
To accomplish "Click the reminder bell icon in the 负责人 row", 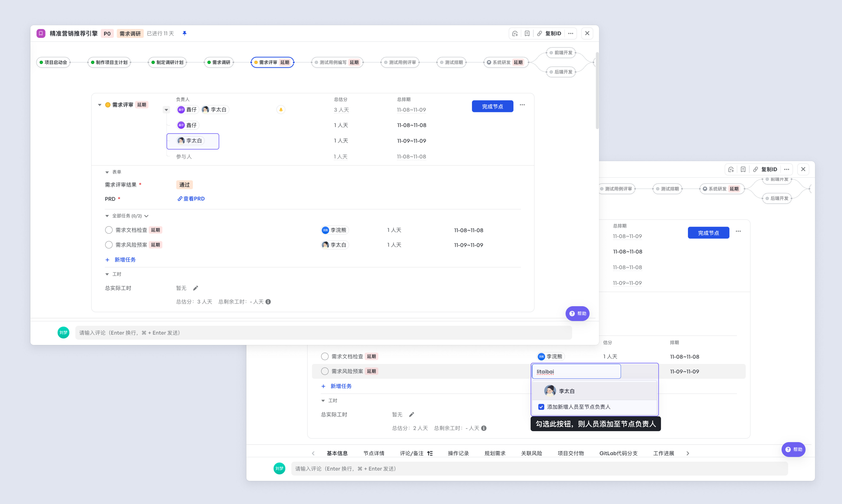I will (281, 110).
